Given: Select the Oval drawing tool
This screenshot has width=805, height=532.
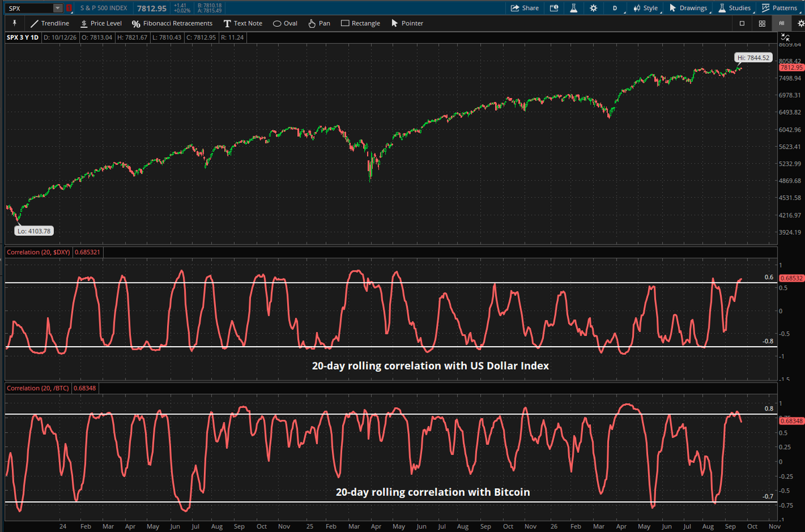Looking at the screenshot, I should [285, 23].
